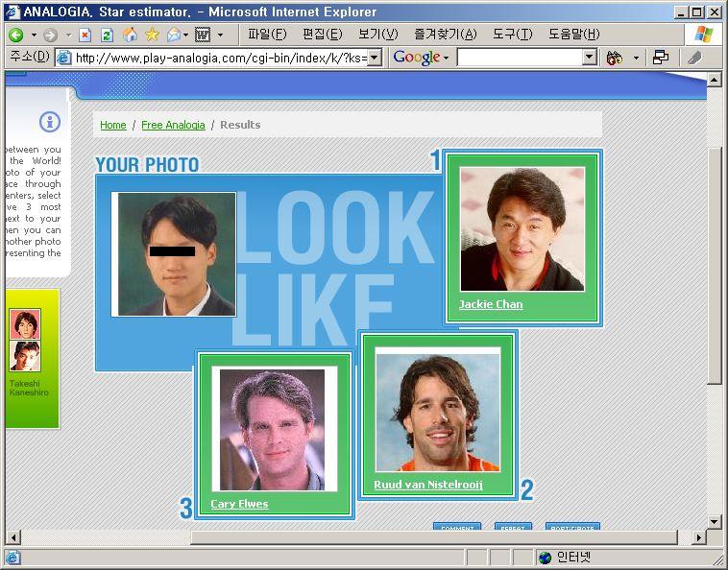
Task: Click the horizontal scrollbar thumb
Action: click(x=434, y=537)
